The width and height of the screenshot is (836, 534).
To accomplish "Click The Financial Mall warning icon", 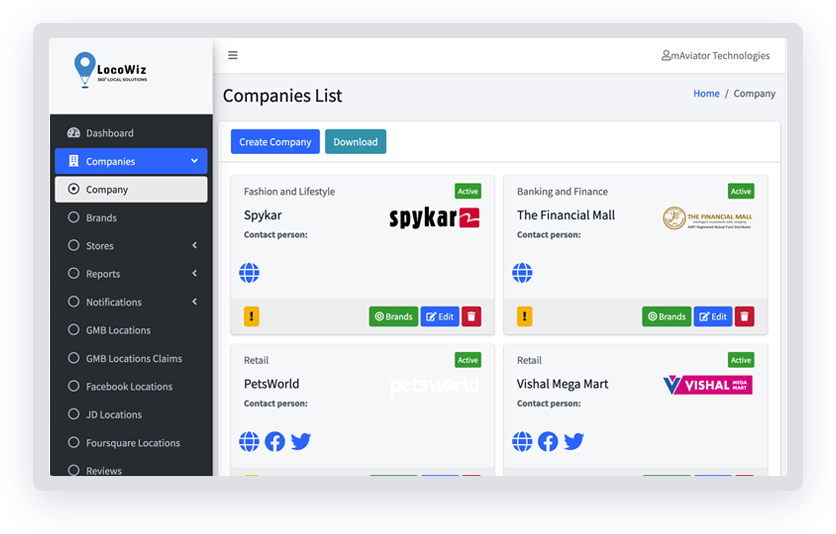I will [x=524, y=317].
